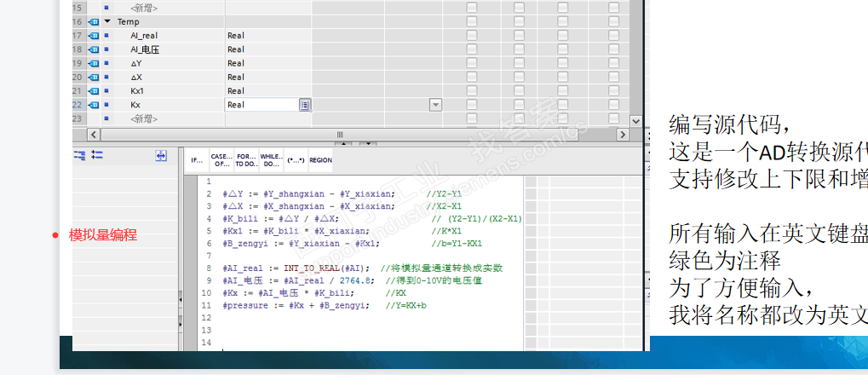This screenshot has width=868, height=375.
Task: Select the Real type cell of Kx1
Action: (268, 91)
